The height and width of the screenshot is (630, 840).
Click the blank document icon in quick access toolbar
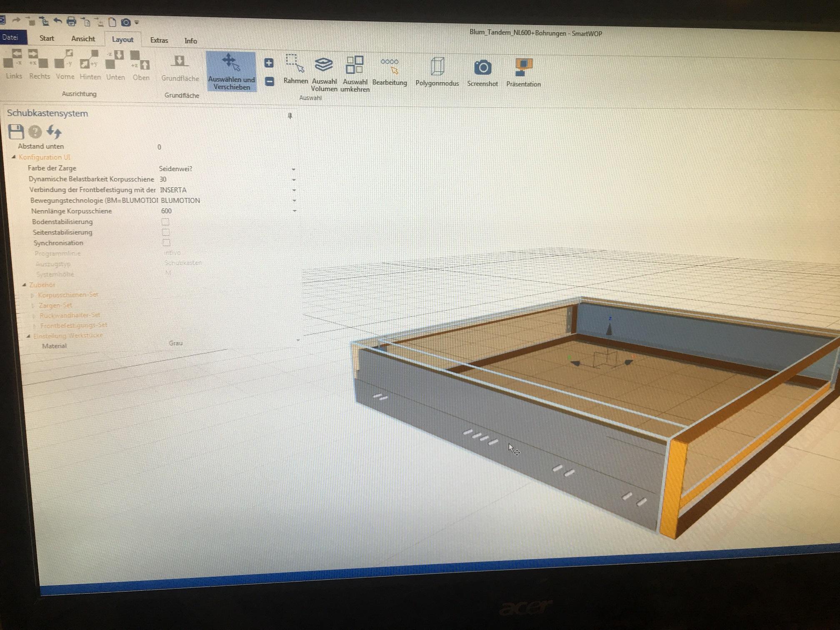click(x=112, y=22)
